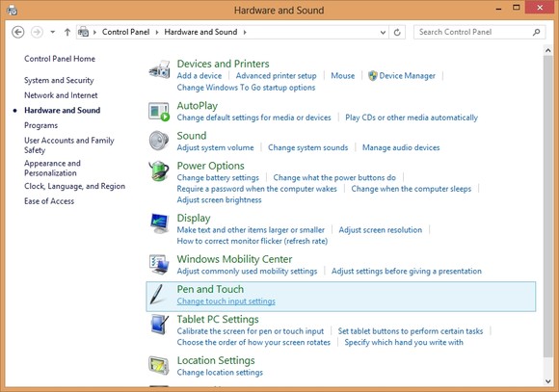Open the recent locations dropdown arrow

click(53, 32)
